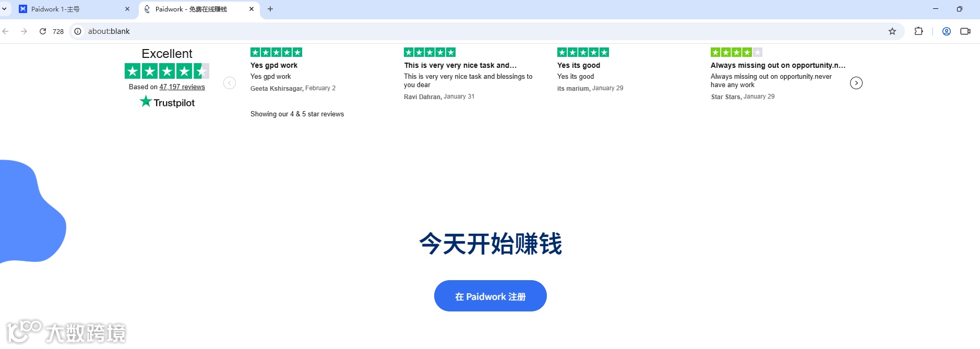
Task: Click star rating above its marium review
Action: click(x=583, y=52)
